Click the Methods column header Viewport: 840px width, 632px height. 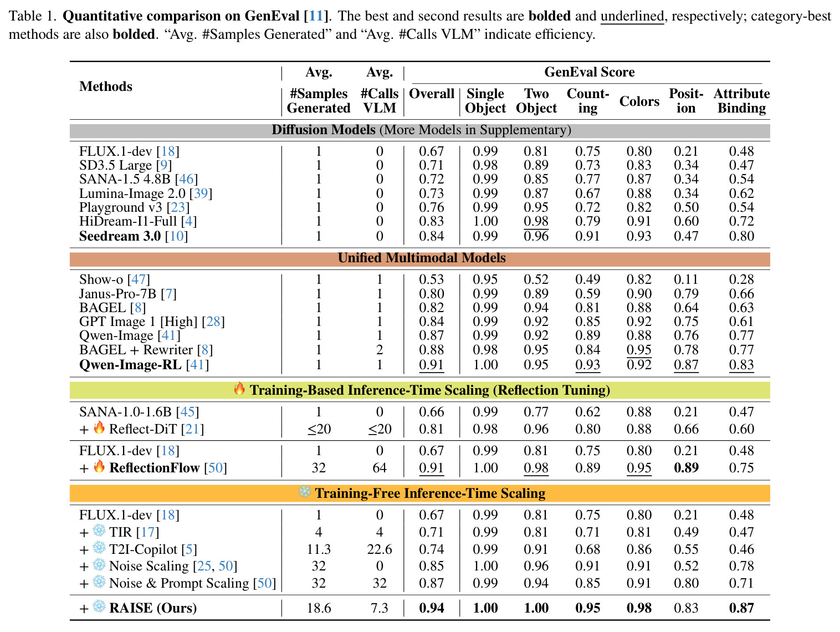click(106, 86)
